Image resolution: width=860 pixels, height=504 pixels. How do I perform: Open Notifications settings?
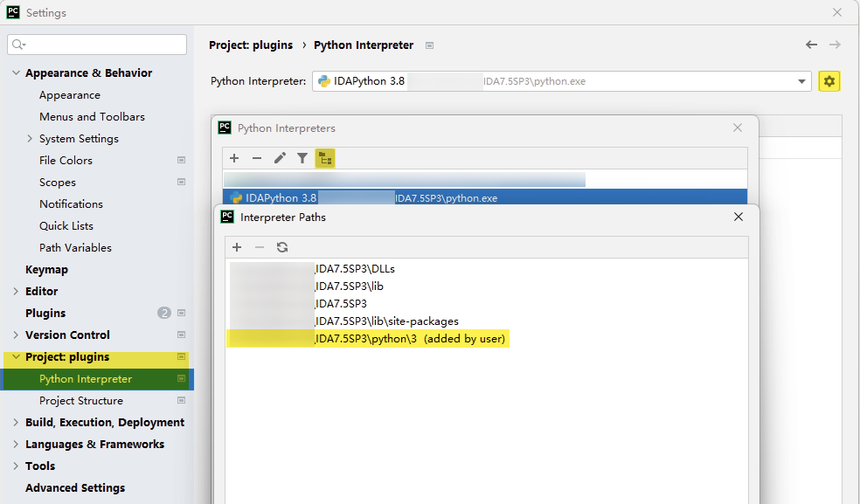[x=72, y=204]
